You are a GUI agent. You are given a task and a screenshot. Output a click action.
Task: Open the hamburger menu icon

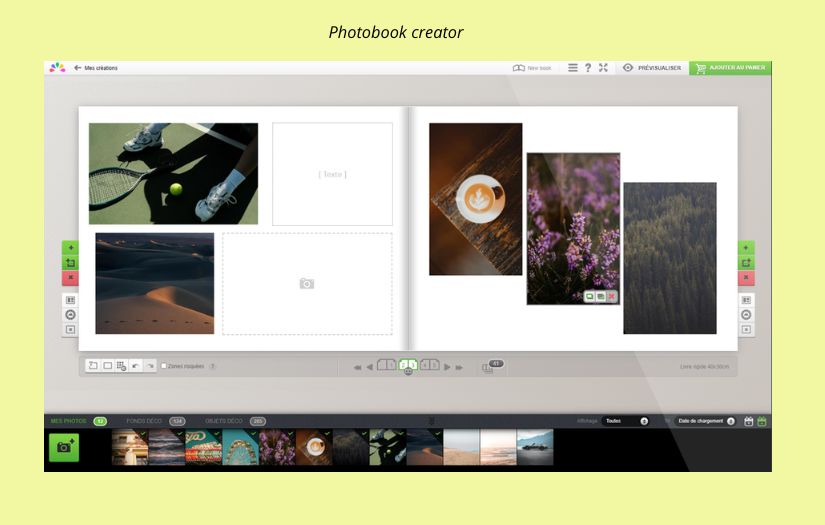(572, 67)
